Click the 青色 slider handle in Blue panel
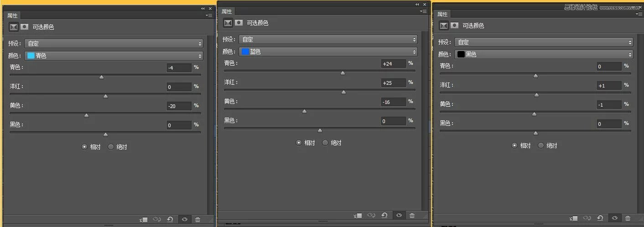This screenshot has width=644, height=227. (343, 73)
